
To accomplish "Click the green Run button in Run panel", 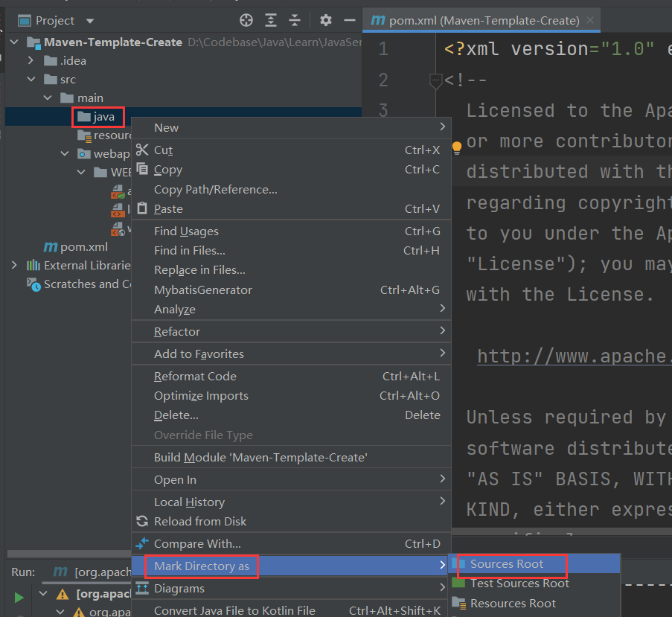I will click(19, 597).
